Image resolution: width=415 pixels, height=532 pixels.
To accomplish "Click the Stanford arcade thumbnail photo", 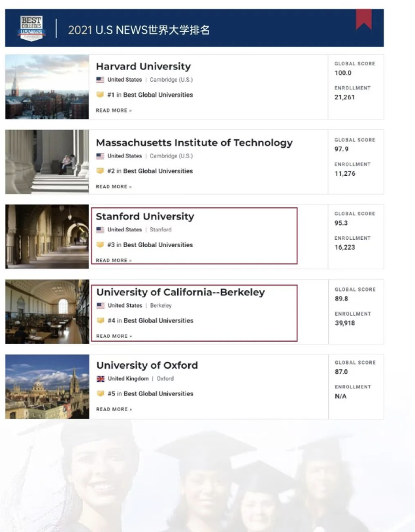I will click(x=47, y=237).
